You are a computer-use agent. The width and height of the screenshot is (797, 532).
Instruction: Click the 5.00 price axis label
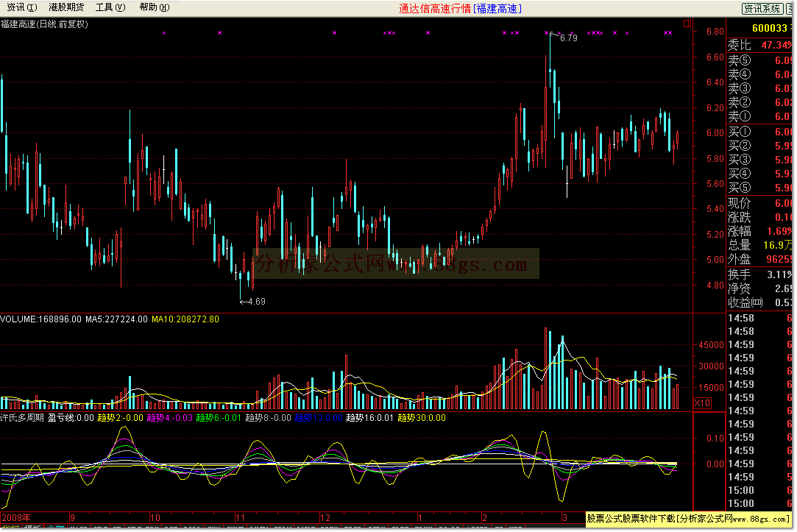click(x=715, y=260)
